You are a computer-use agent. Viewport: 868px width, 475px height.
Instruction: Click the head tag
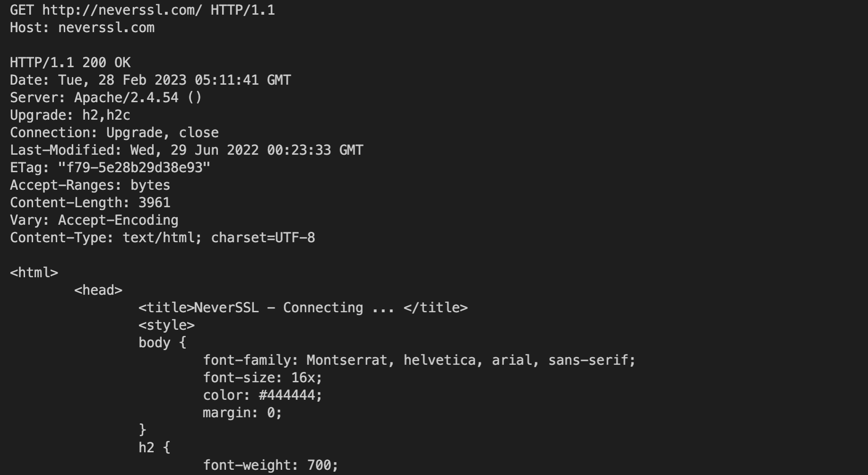tap(98, 290)
